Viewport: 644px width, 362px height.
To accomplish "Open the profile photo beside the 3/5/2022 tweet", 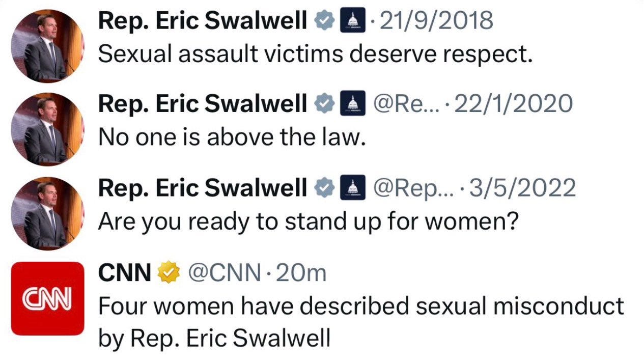I will click(x=47, y=213).
